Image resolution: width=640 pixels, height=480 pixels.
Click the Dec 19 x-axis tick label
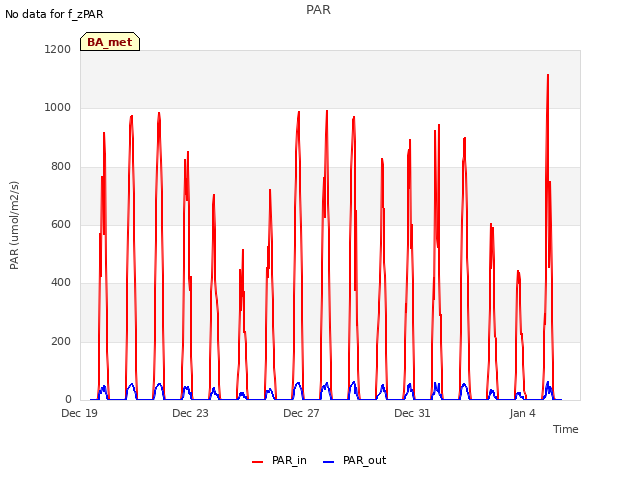pos(80,413)
